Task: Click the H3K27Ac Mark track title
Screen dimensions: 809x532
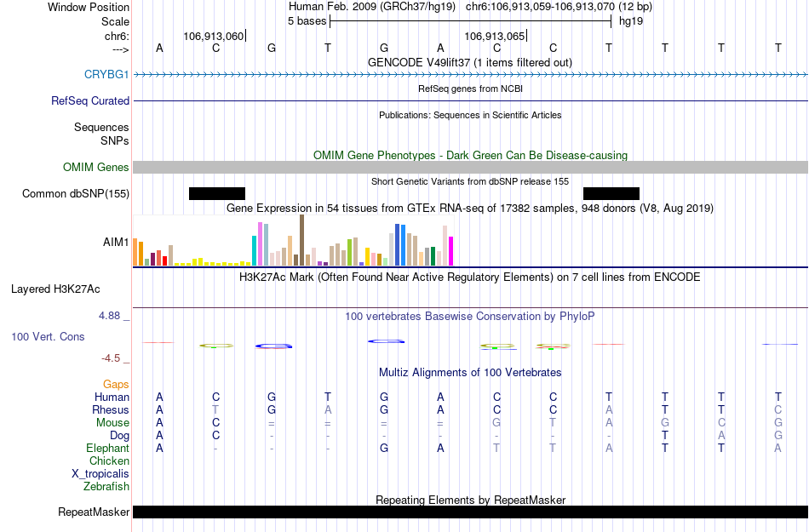Action: tap(469, 277)
